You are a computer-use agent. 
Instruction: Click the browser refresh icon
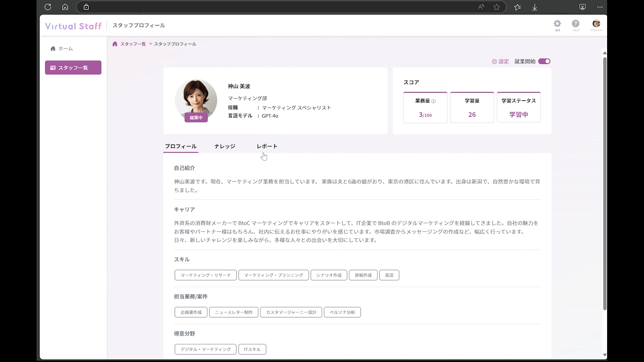(x=48, y=7)
